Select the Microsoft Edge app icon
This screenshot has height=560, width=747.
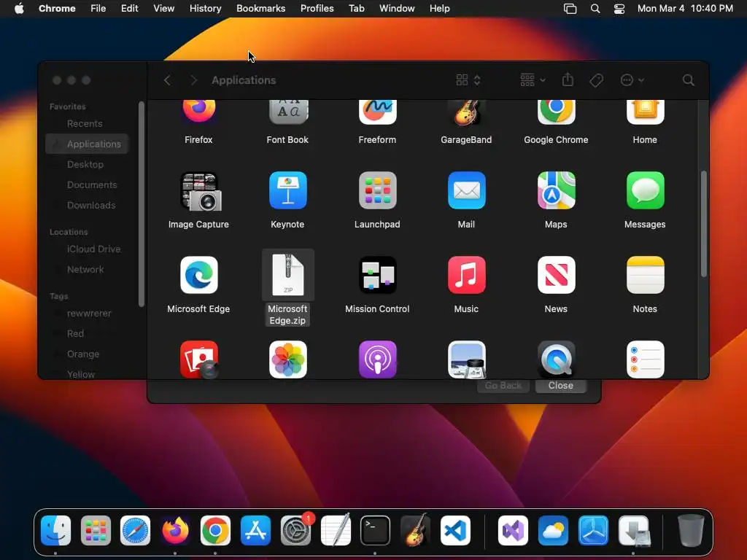[x=198, y=275]
